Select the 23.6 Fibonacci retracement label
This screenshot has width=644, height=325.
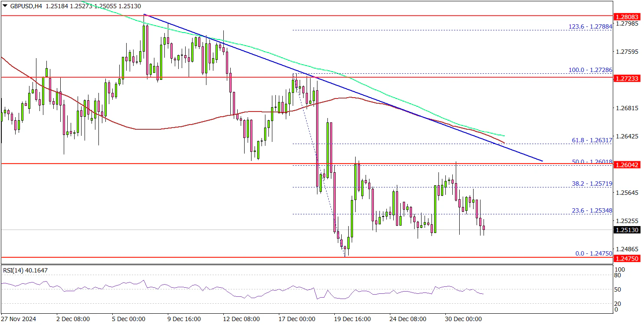[592, 210]
